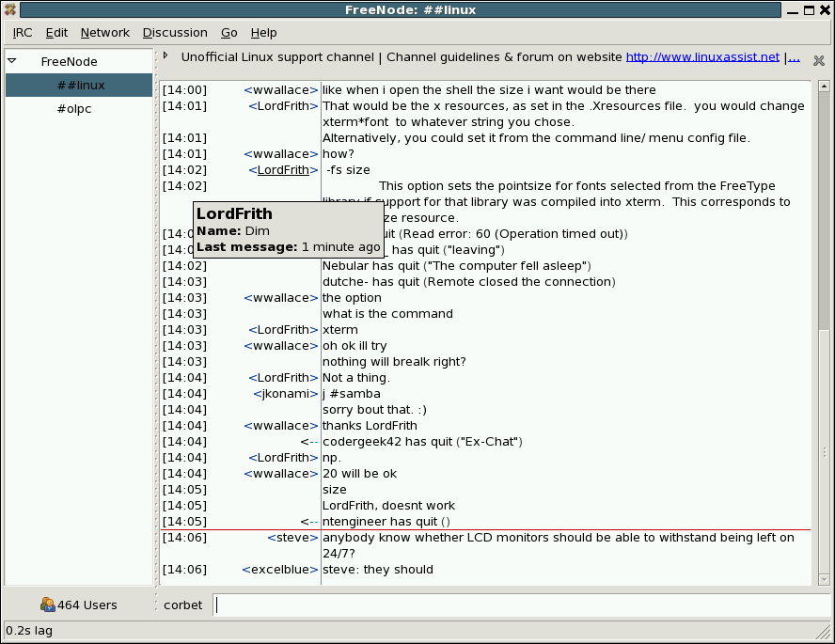This screenshot has height=644, width=835.
Task: Select the FreeNode network entry
Action: coord(70,62)
